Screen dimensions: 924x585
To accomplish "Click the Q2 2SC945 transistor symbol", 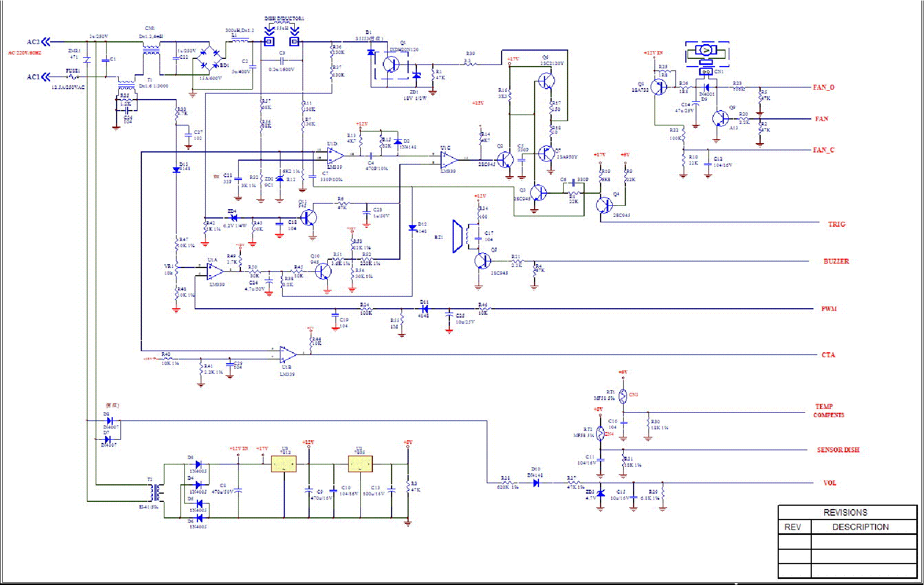I will pyautogui.click(x=505, y=161).
